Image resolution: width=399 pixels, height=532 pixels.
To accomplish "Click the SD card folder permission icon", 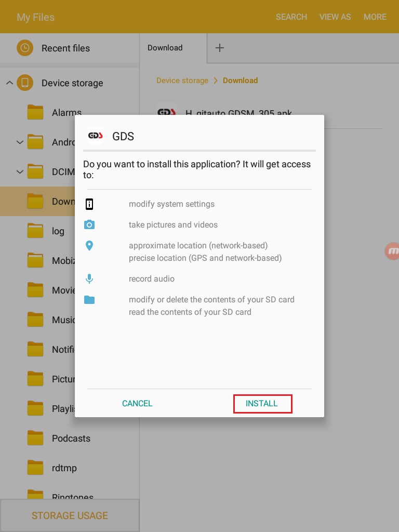I will click(x=89, y=300).
